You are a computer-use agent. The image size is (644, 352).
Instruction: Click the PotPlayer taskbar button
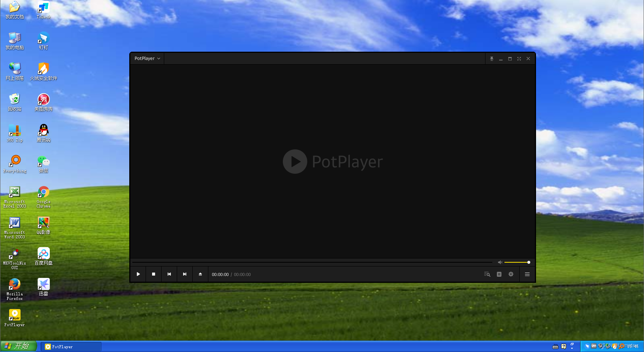(x=71, y=347)
